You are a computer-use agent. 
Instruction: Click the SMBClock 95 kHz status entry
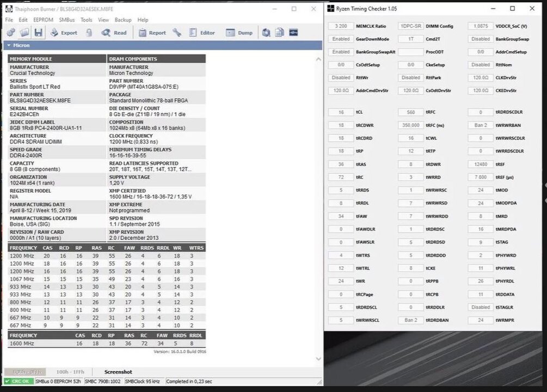point(144,382)
